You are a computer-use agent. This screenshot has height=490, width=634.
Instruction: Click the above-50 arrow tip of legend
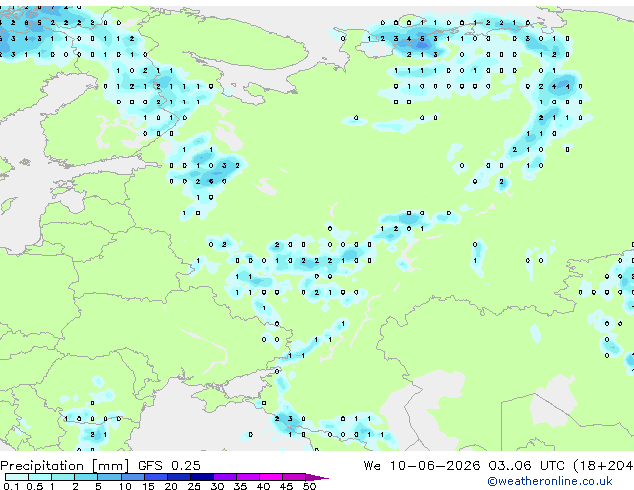[x=317, y=478]
